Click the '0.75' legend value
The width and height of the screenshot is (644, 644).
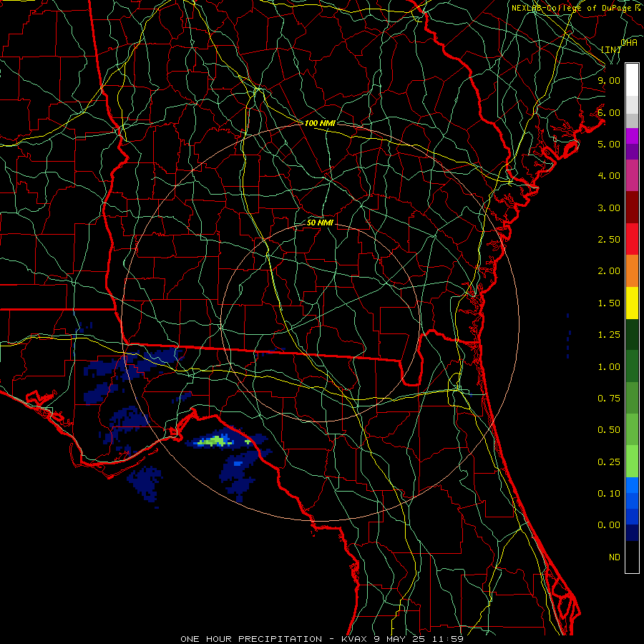point(609,399)
